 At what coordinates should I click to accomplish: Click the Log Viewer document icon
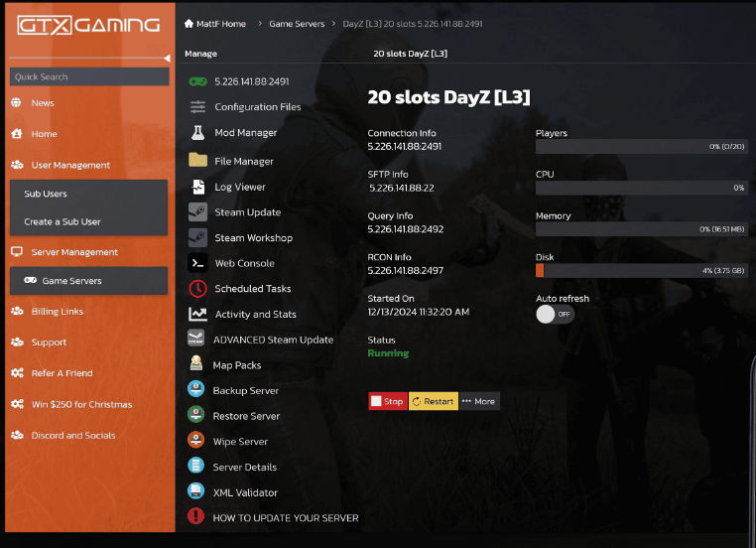click(198, 187)
